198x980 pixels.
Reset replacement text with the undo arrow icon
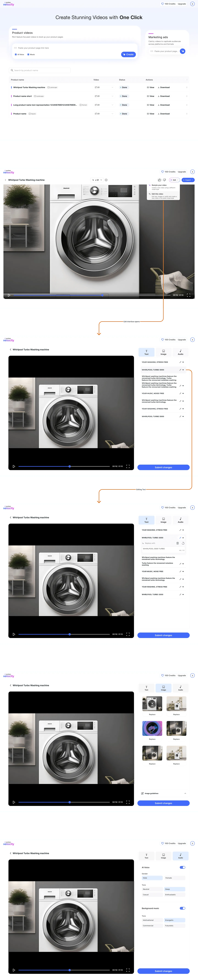coord(183,543)
